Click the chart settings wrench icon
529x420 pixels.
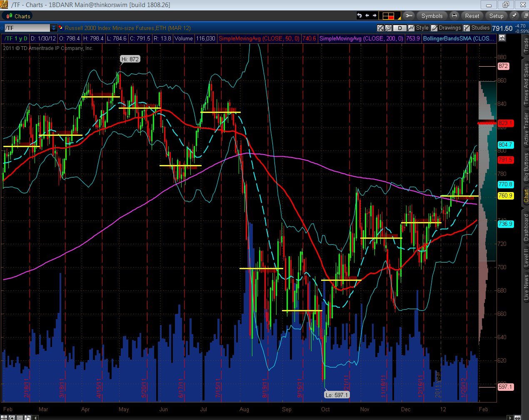coord(388,28)
